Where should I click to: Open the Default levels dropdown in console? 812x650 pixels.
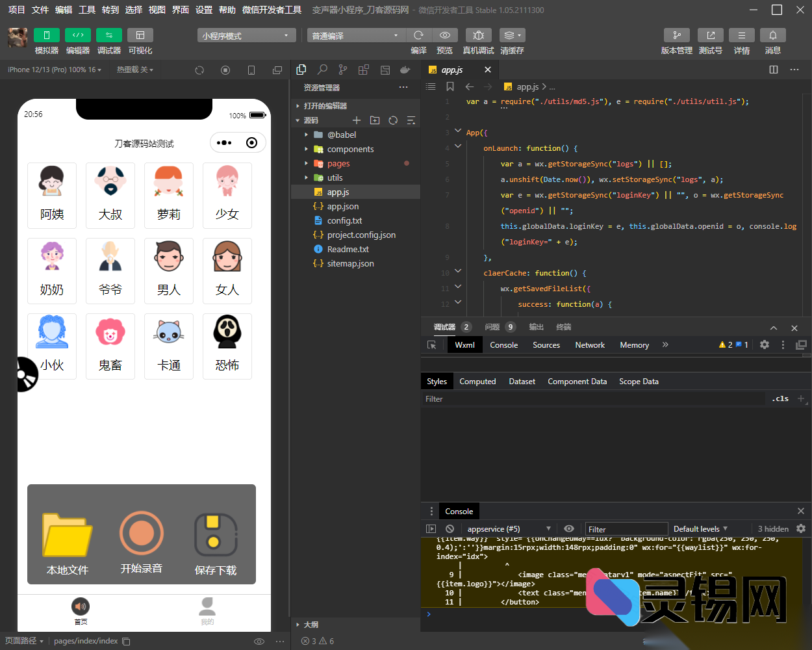(700, 529)
